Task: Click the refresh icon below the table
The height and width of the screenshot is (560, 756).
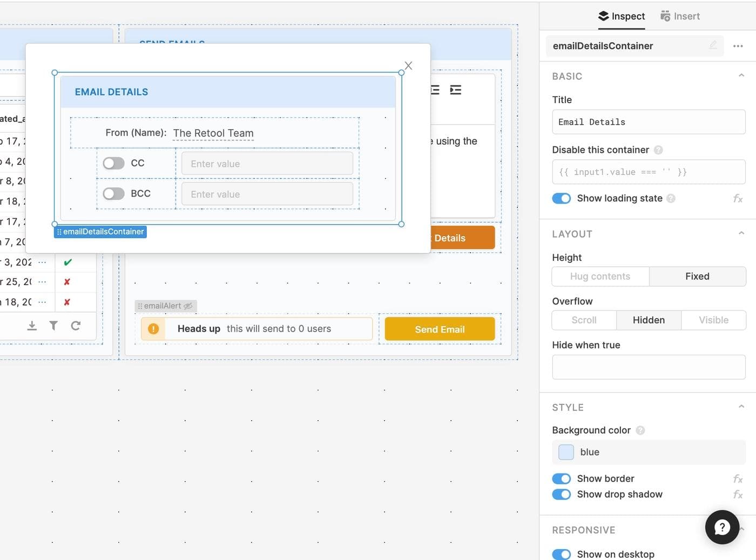Action: point(76,325)
